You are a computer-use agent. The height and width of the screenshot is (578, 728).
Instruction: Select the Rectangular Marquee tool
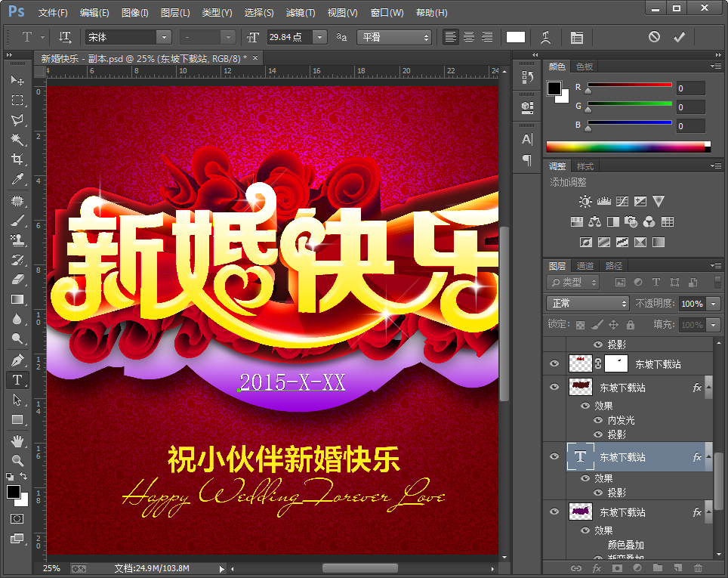(17, 100)
